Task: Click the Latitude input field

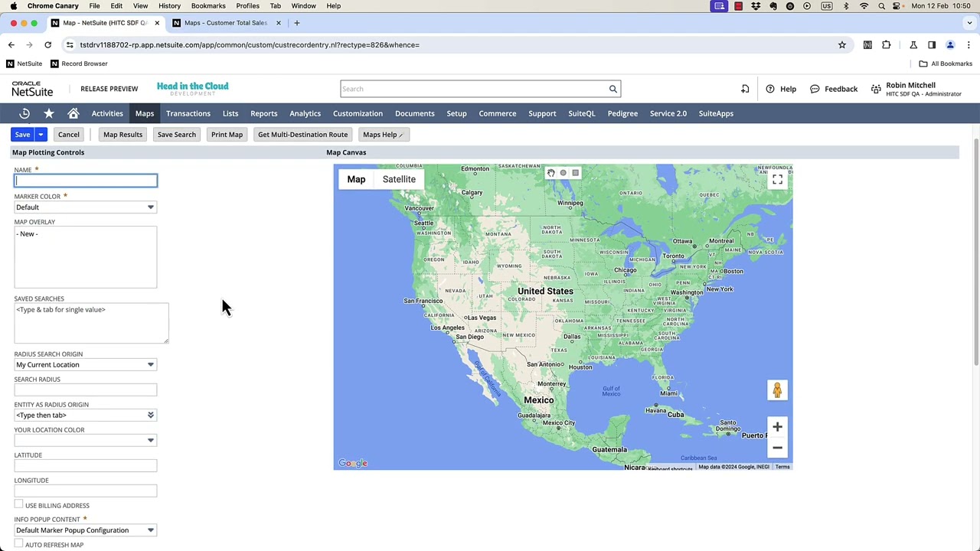Action: pos(85,466)
